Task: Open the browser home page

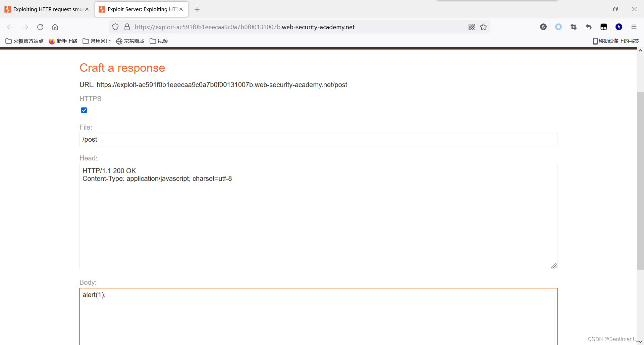Action: tap(55, 27)
